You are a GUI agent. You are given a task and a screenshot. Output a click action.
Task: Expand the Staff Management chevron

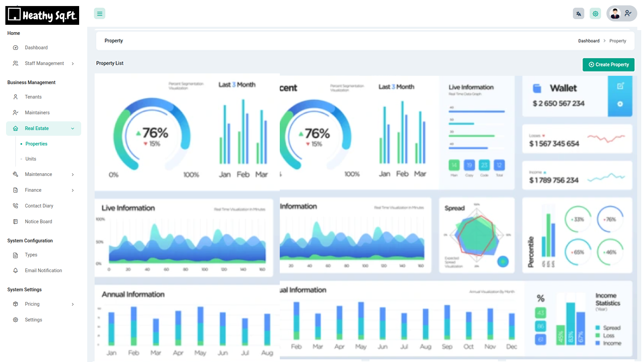73,64
